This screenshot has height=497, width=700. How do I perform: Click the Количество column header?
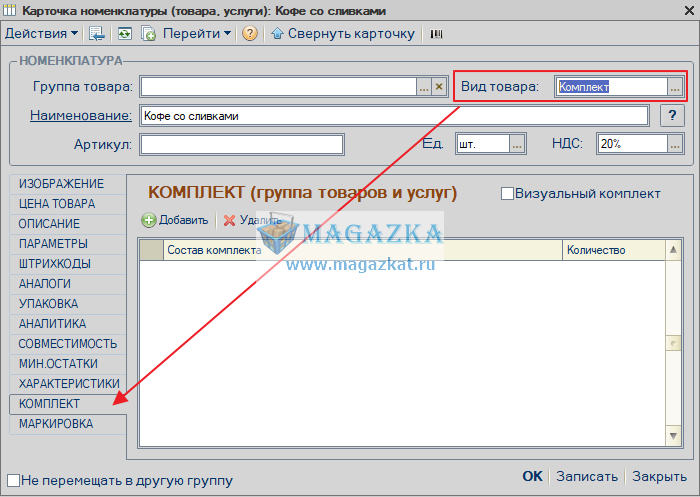(x=614, y=250)
